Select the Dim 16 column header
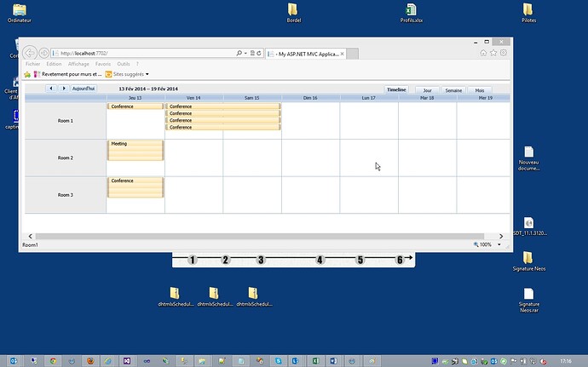 (x=310, y=98)
